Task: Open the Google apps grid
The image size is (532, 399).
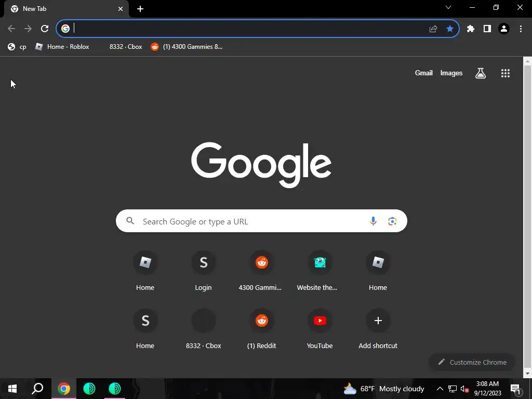Action: [x=506, y=73]
